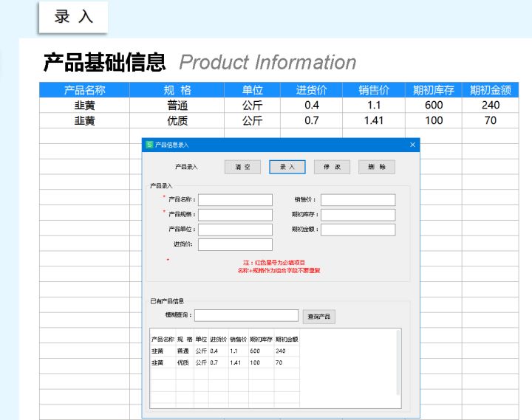Select sheet cell with value 1.41
Image resolution: width=532 pixels, height=420 pixels.
coord(374,120)
